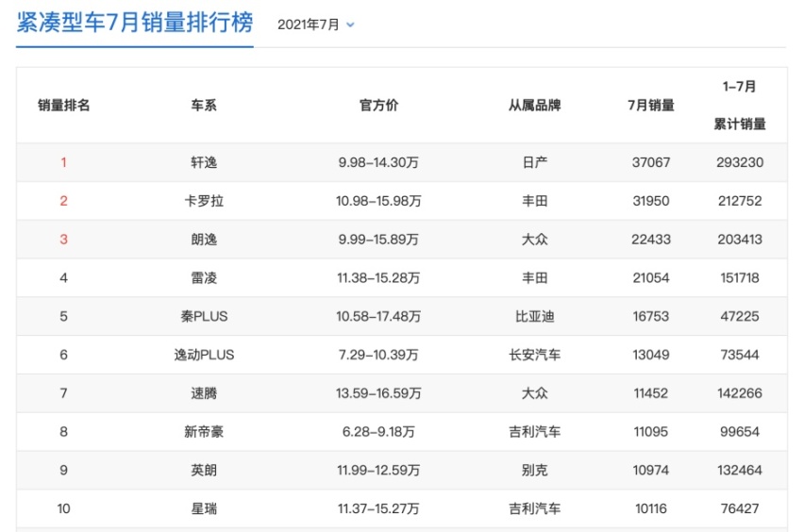Image resolution: width=804 pixels, height=532 pixels.
Task: Open the 雷凌 car series link
Action: [x=204, y=277]
